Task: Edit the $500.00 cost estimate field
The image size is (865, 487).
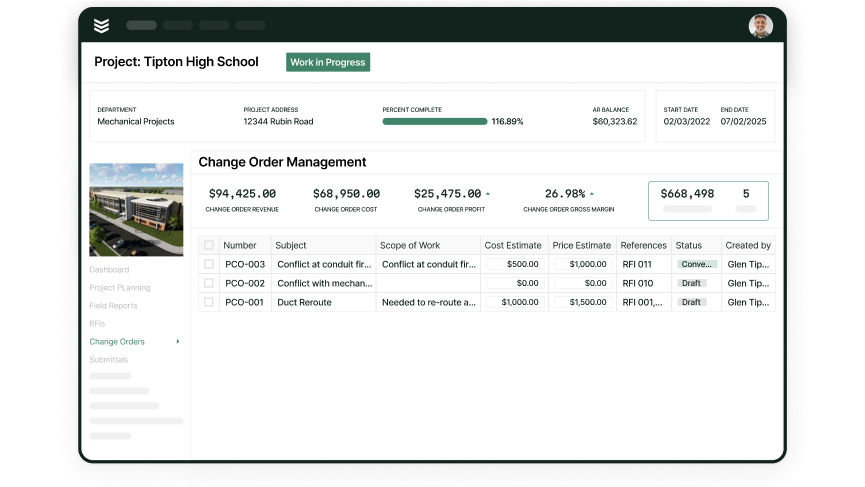Action: pyautogui.click(x=514, y=264)
